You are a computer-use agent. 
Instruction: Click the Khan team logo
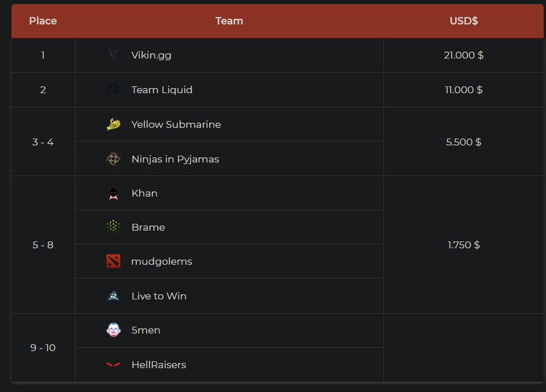pyautogui.click(x=113, y=193)
